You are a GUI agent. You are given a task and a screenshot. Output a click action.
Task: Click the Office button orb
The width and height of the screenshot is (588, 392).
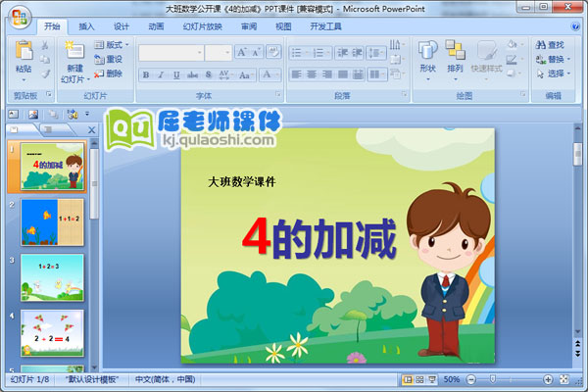[x=20, y=18]
